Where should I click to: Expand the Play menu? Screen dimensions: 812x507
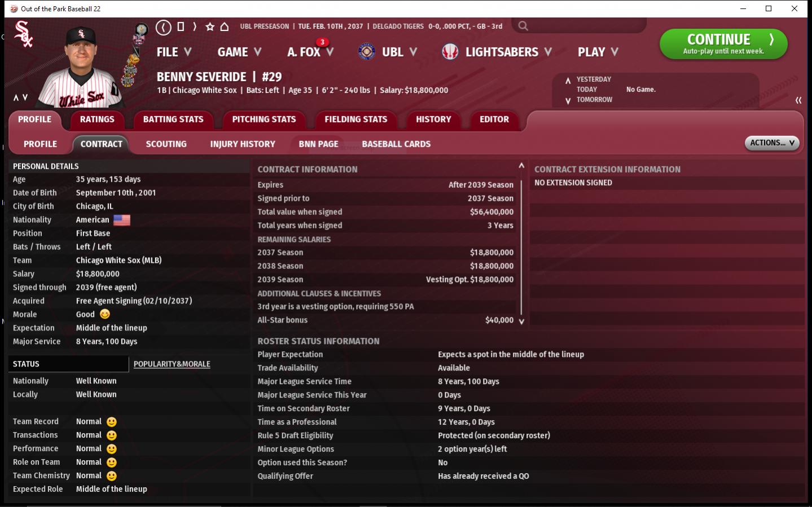coord(598,52)
